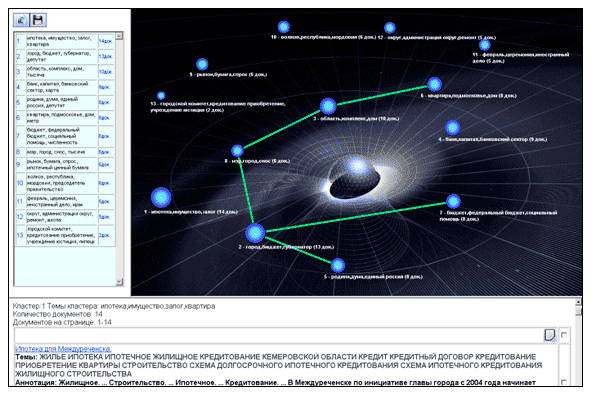Viewport: 592px width, 395px height.
Task: Select row 'ипотека, имущество, залог, квартира'
Action: click(65, 41)
